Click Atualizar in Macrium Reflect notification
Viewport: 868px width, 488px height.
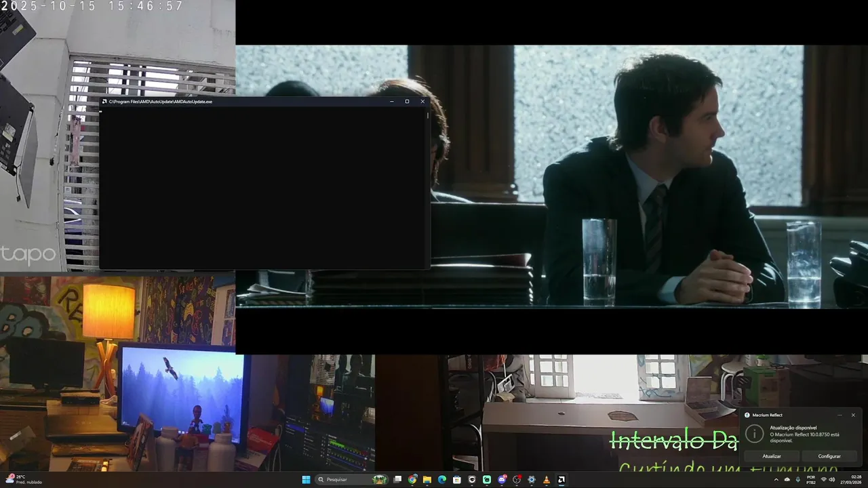772,456
